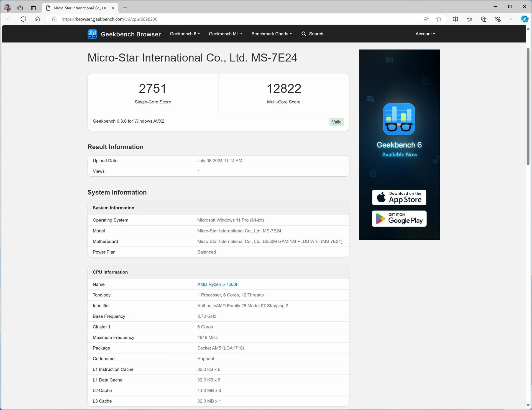This screenshot has height=410, width=532.
Task: Minimize the browser window
Action: [495, 7]
